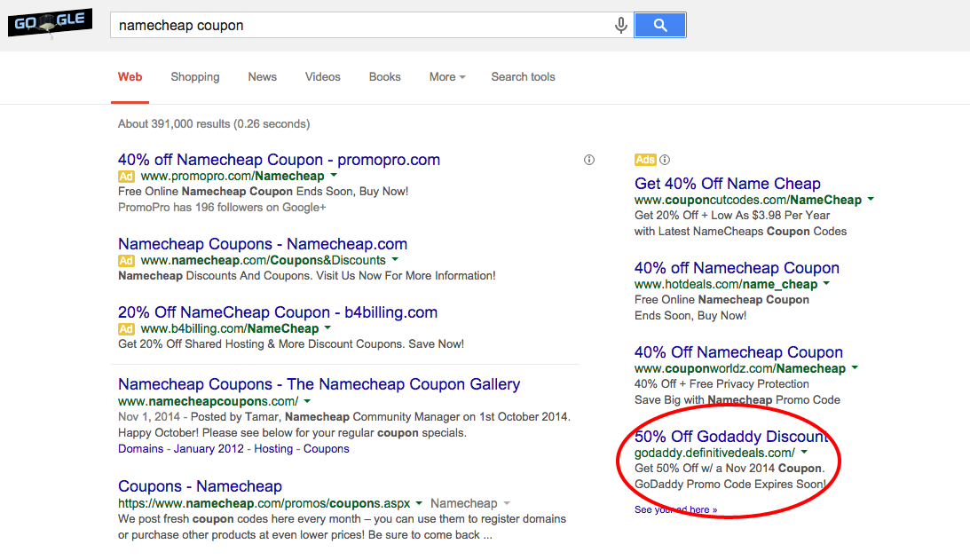Click About 391,000 results text

click(x=213, y=123)
